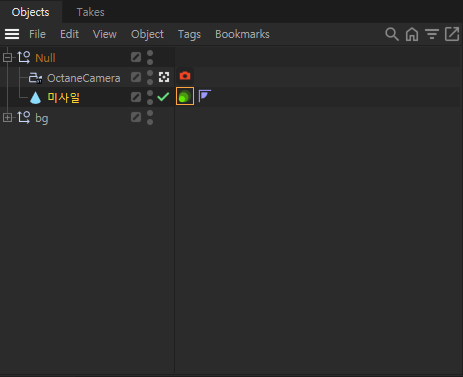Open the Bookmarks menu

242,34
